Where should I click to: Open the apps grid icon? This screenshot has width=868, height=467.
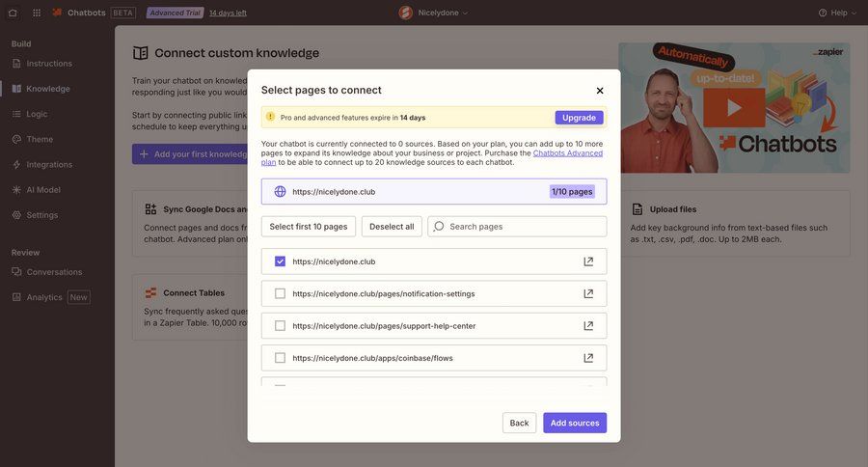tap(37, 13)
